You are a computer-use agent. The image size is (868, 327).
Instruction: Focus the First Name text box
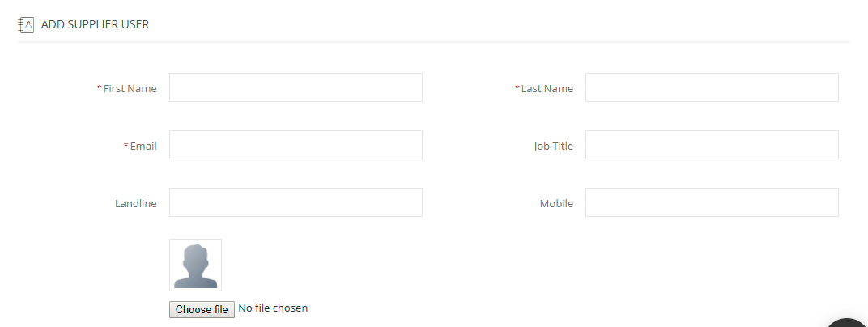[296, 87]
